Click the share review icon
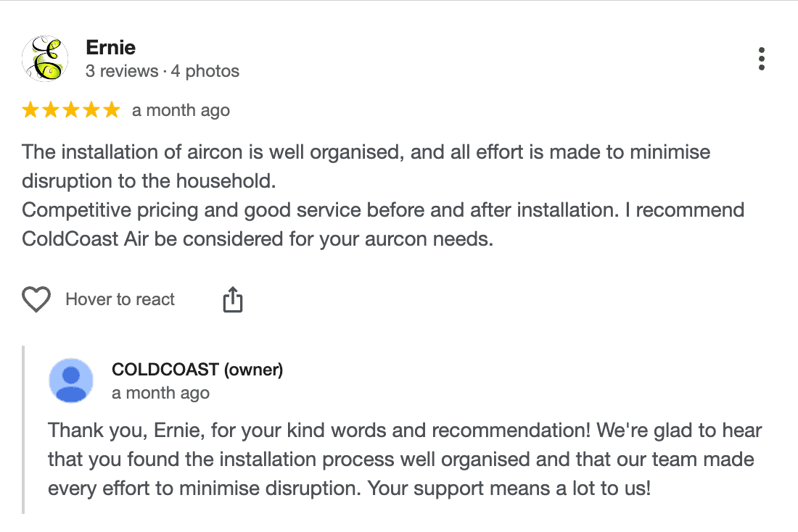 pyautogui.click(x=232, y=298)
